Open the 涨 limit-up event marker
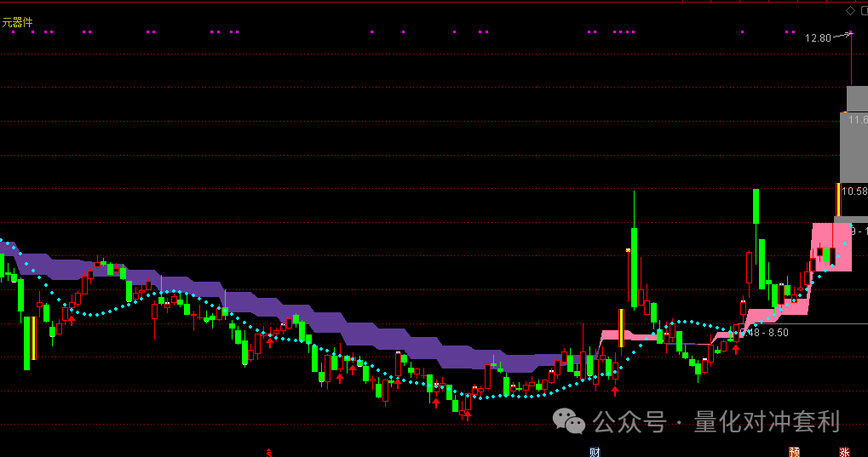Viewport: 868px width, 457px height. (x=844, y=452)
